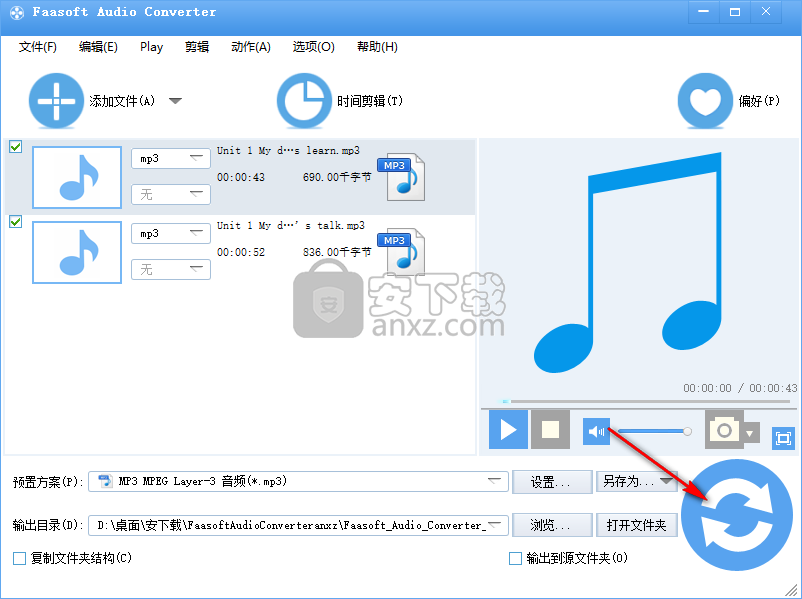Play the selected audio
This screenshot has height=599, width=802.
pos(508,430)
